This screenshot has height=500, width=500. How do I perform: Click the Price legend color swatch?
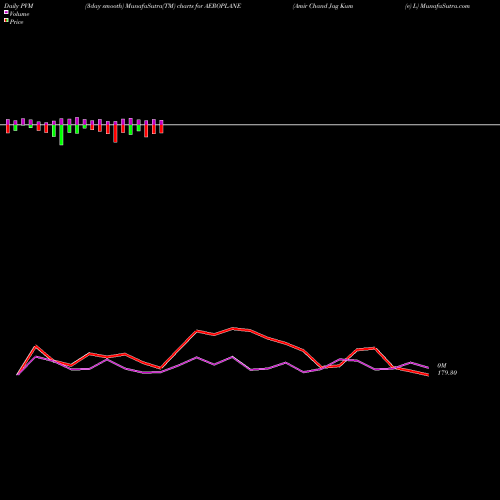click(6, 21)
